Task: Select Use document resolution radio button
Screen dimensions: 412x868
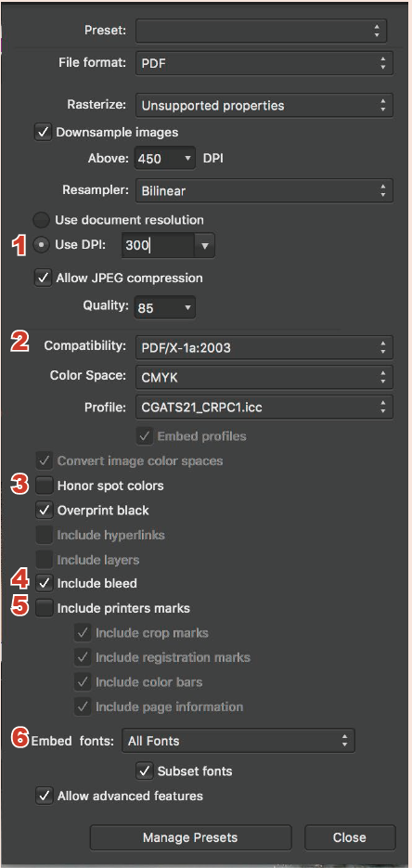Action: click(41, 220)
